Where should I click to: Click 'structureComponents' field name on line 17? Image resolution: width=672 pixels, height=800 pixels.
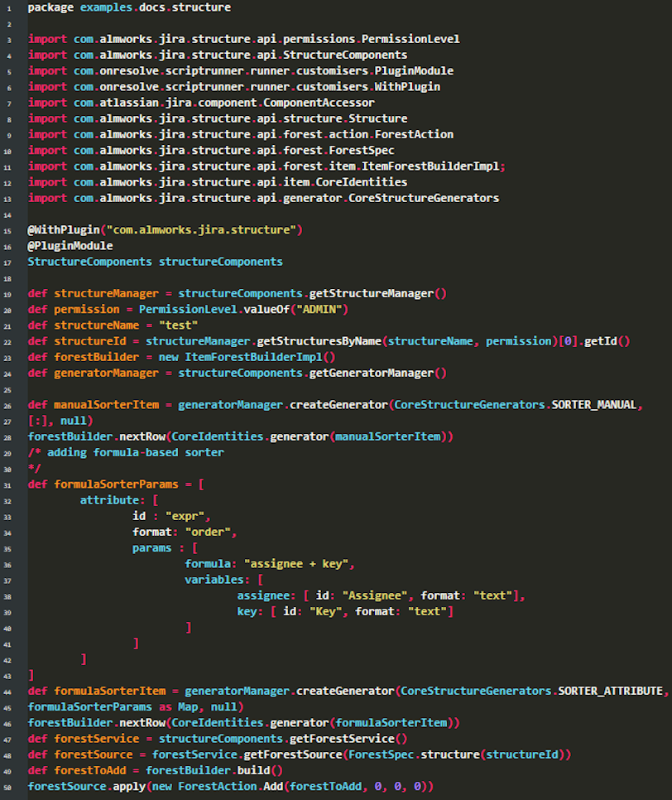[221, 262]
